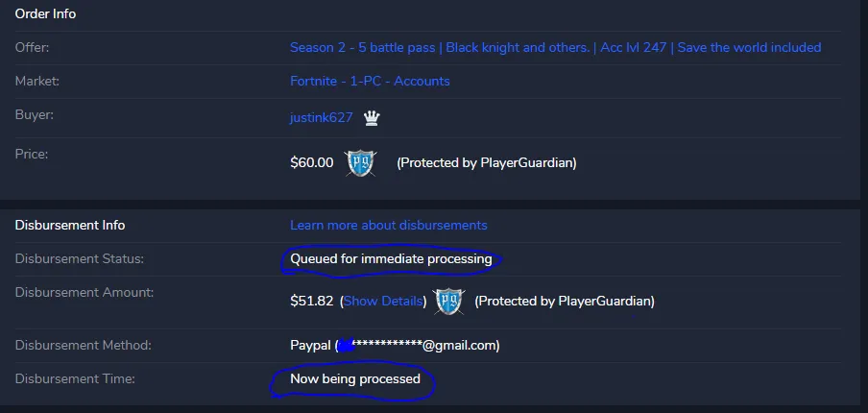Screen dimensions: 868x413
Task: View buyer justink627's profile
Action: point(321,118)
